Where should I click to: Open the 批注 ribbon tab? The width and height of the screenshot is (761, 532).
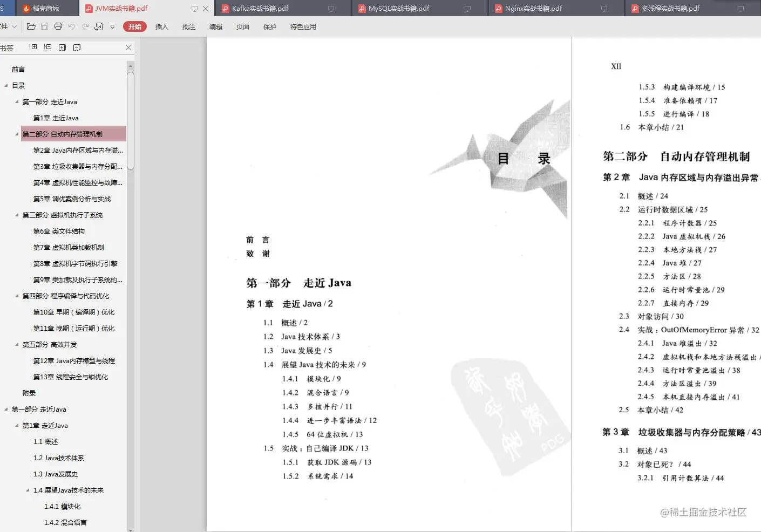[x=188, y=26]
